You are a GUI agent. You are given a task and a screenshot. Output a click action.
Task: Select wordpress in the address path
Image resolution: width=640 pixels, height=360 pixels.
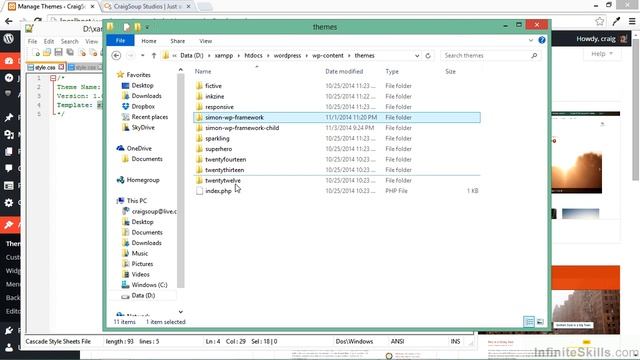point(287,56)
